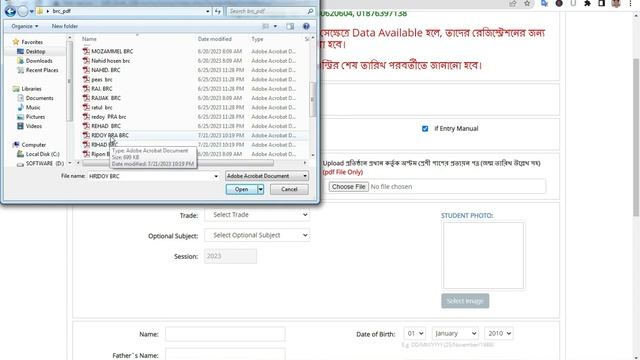The height and width of the screenshot is (360, 640).
Task: Select Recent Places in the navigation pane
Action: pyautogui.click(x=42, y=70)
